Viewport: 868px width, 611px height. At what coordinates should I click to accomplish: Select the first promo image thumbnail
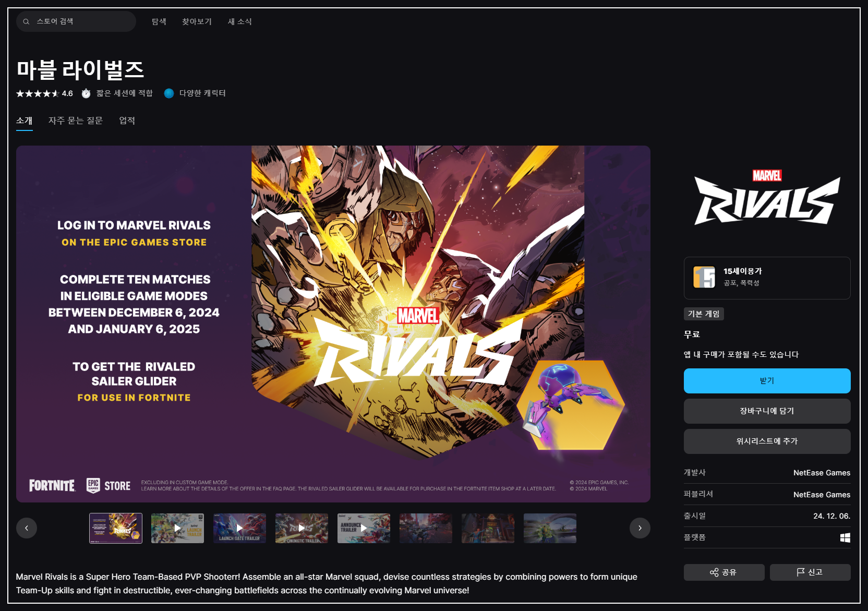click(116, 528)
